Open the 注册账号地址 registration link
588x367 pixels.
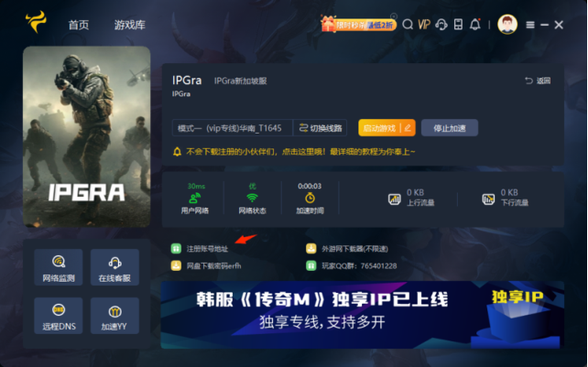click(x=207, y=249)
